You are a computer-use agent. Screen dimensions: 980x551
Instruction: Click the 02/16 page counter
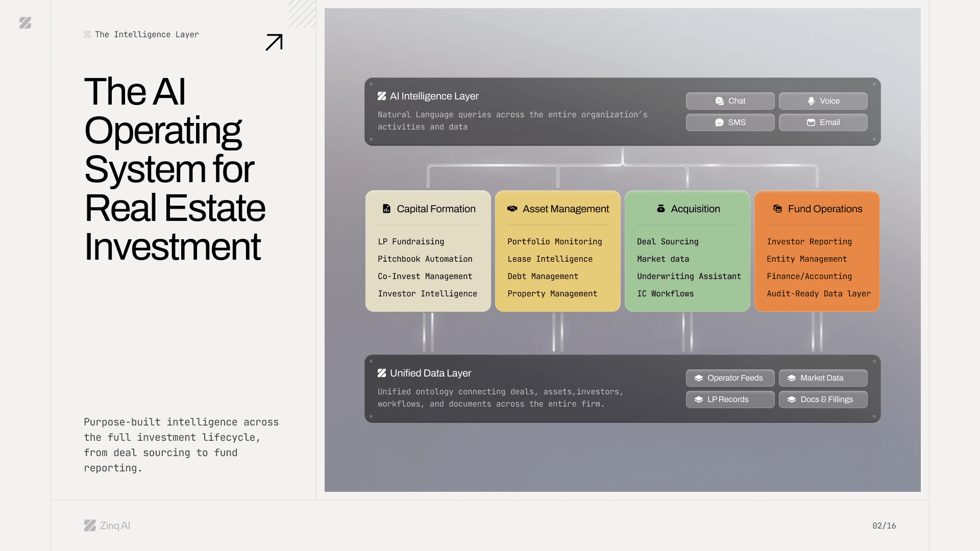(884, 526)
